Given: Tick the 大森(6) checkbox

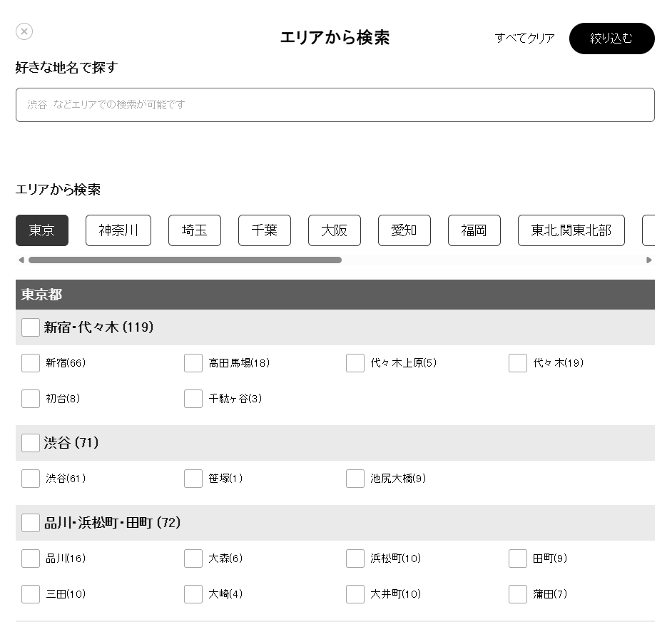Looking at the screenshot, I should [193, 558].
